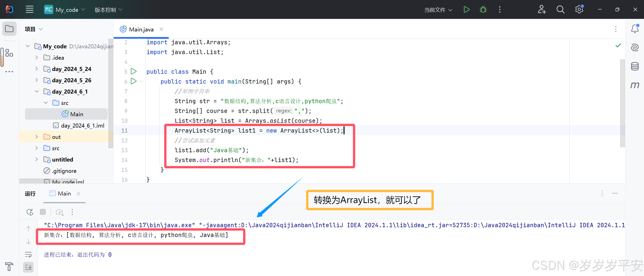
Task: Click the code inspection green checkmark
Action: 618,46
